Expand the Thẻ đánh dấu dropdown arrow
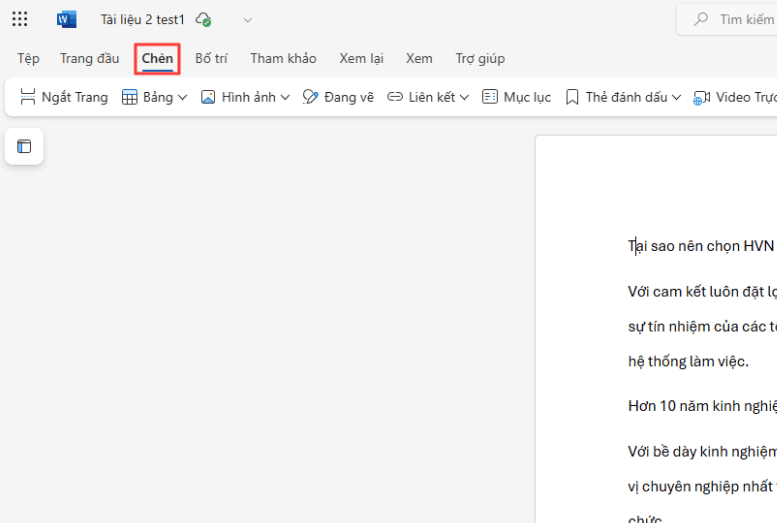 point(676,98)
